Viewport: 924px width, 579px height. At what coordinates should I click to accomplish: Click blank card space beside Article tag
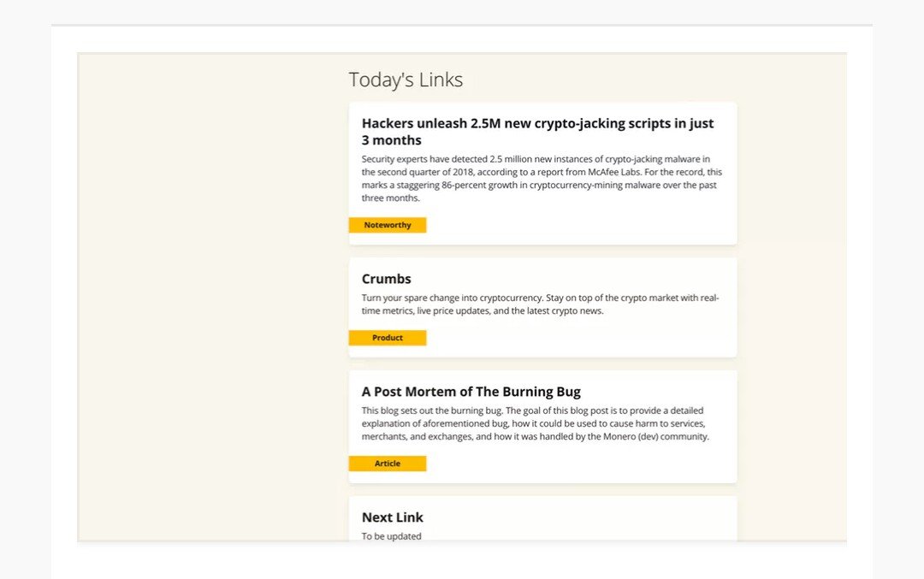point(580,464)
